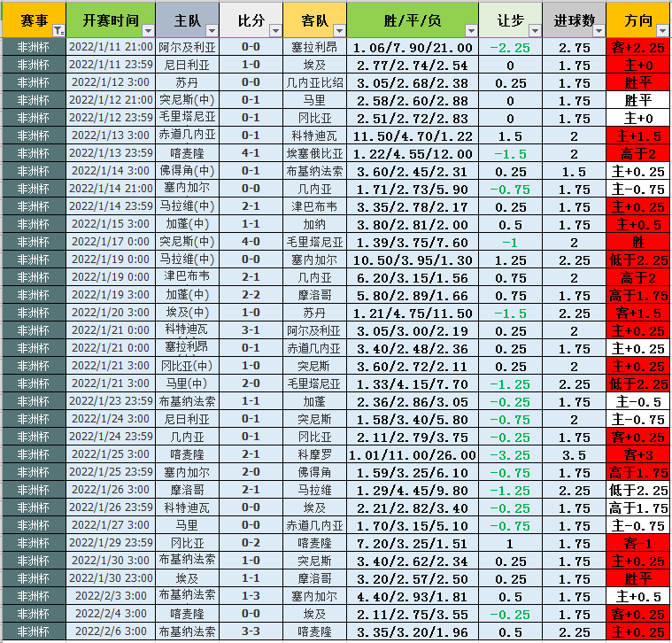This screenshot has width=672, height=643.
Task: Select the away team cell 几内亚比绍
Action: (314, 82)
